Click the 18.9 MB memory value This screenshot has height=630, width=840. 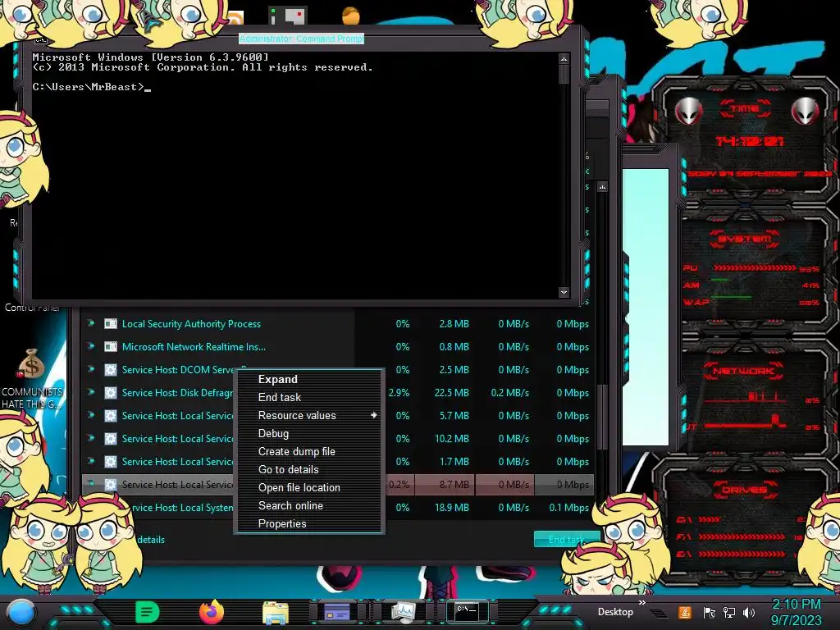click(452, 507)
